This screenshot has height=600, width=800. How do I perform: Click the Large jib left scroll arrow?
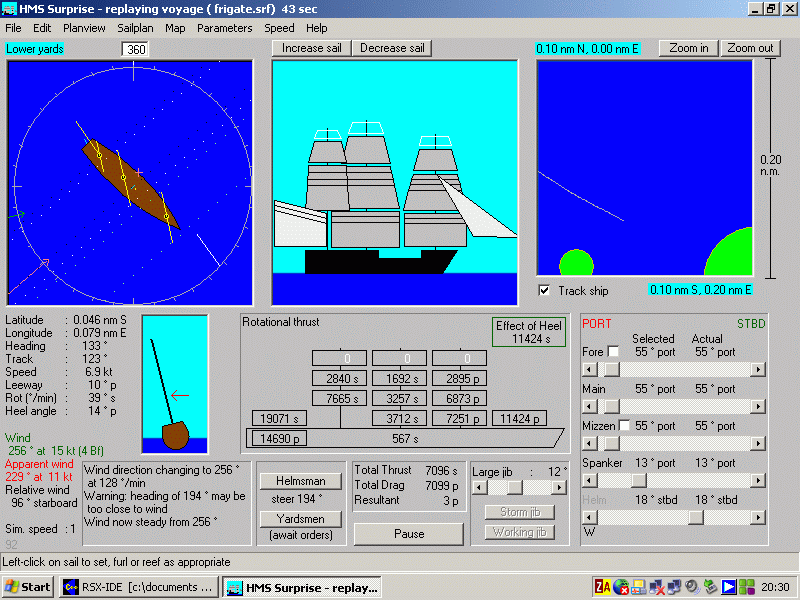click(x=479, y=488)
